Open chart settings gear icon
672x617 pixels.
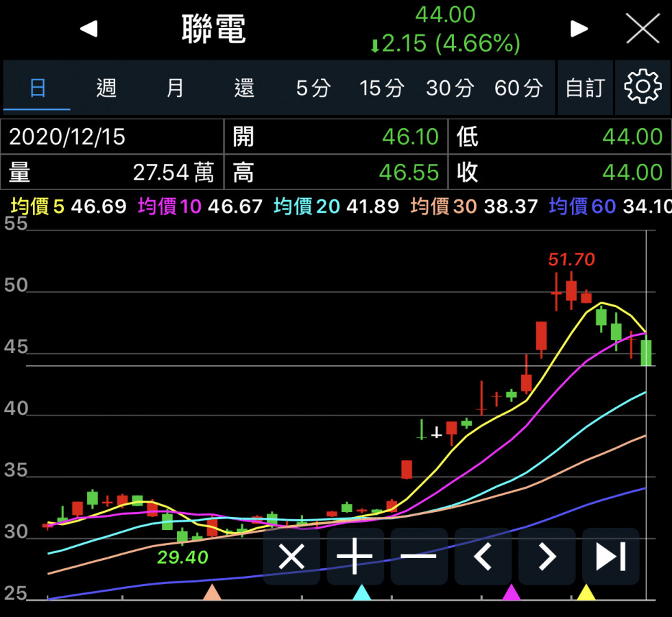pos(643,87)
